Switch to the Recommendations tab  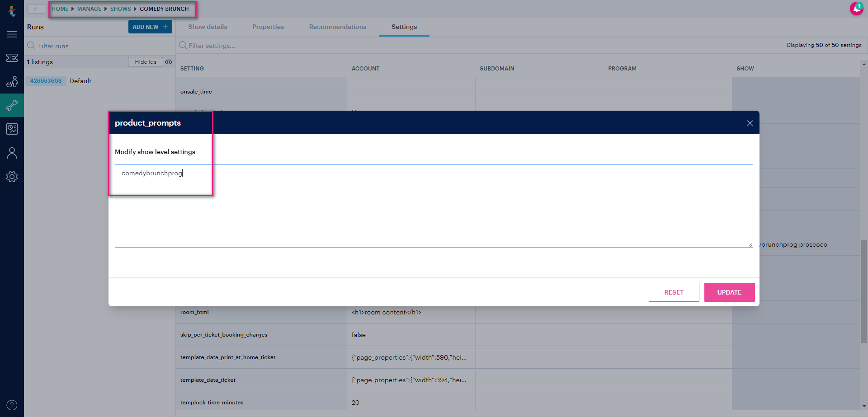pos(338,27)
